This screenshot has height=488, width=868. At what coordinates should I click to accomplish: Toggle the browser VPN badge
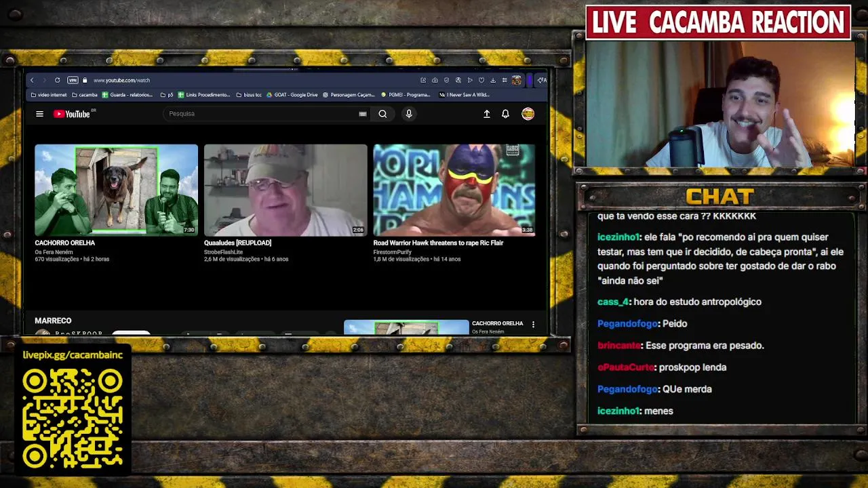click(x=73, y=80)
